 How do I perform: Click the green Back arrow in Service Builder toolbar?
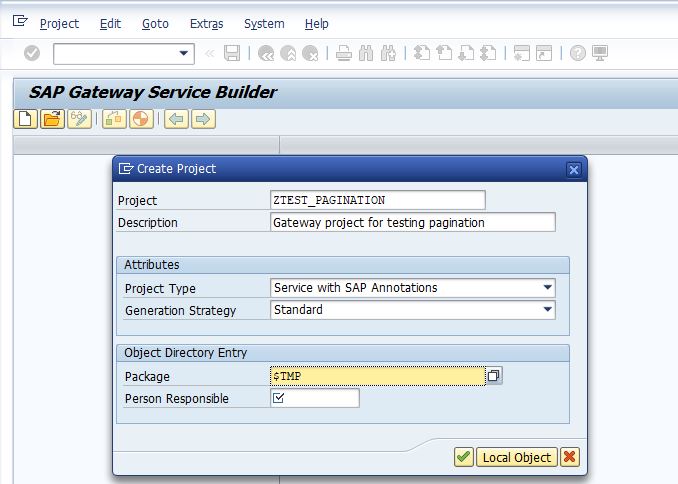[x=176, y=119]
